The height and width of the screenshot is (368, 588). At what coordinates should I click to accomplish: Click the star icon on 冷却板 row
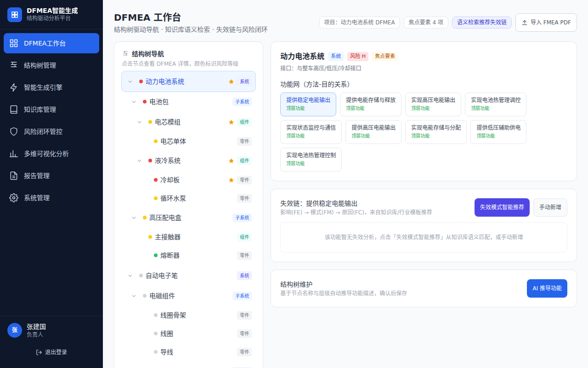232,180
